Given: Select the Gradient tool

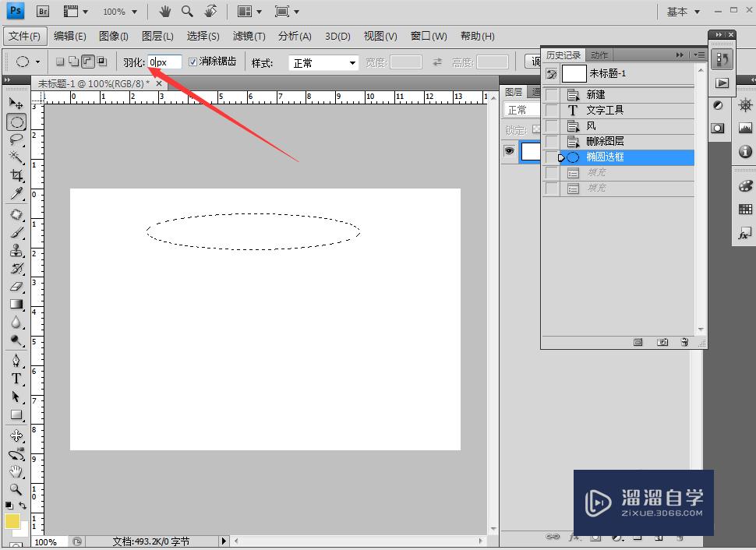Looking at the screenshot, I should coord(16,304).
